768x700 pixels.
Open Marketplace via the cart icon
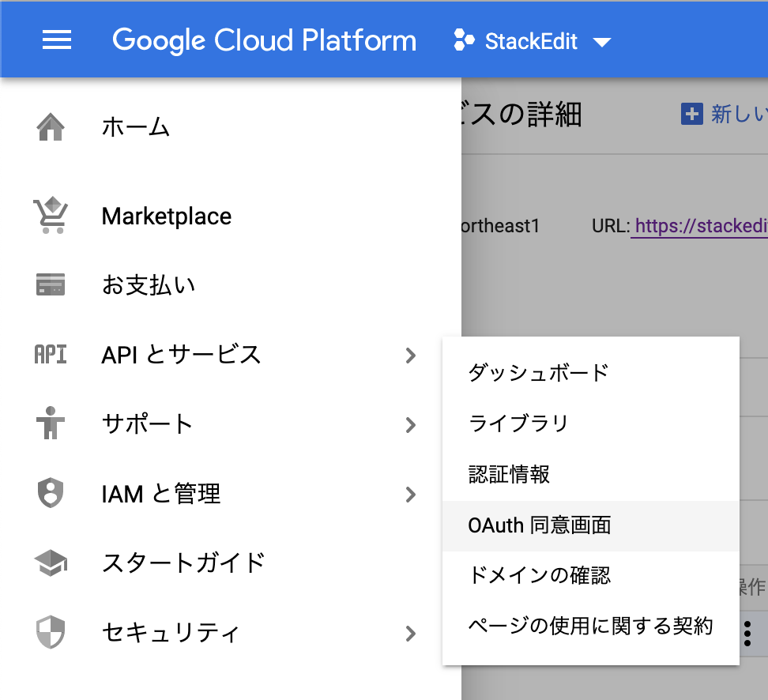point(50,215)
